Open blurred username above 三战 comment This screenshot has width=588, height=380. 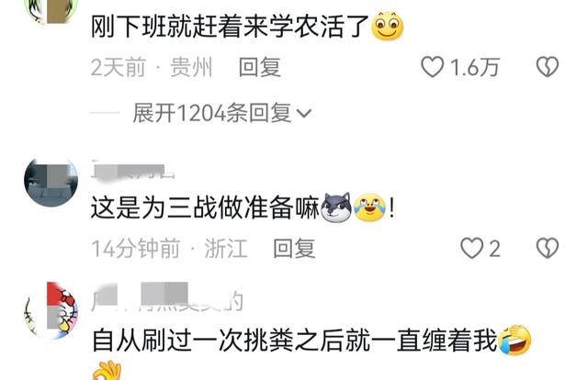(132, 171)
